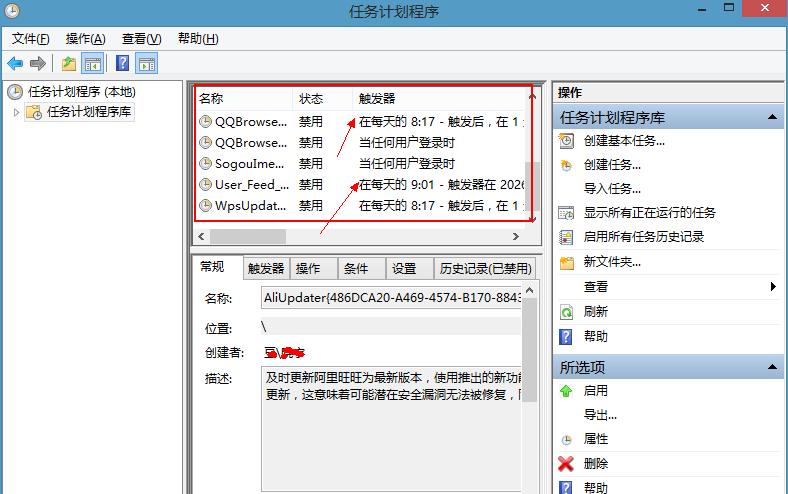The height and width of the screenshot is (494, 788).
Task: Sort the task list by the 状态 column header
Action: point(322,98)
